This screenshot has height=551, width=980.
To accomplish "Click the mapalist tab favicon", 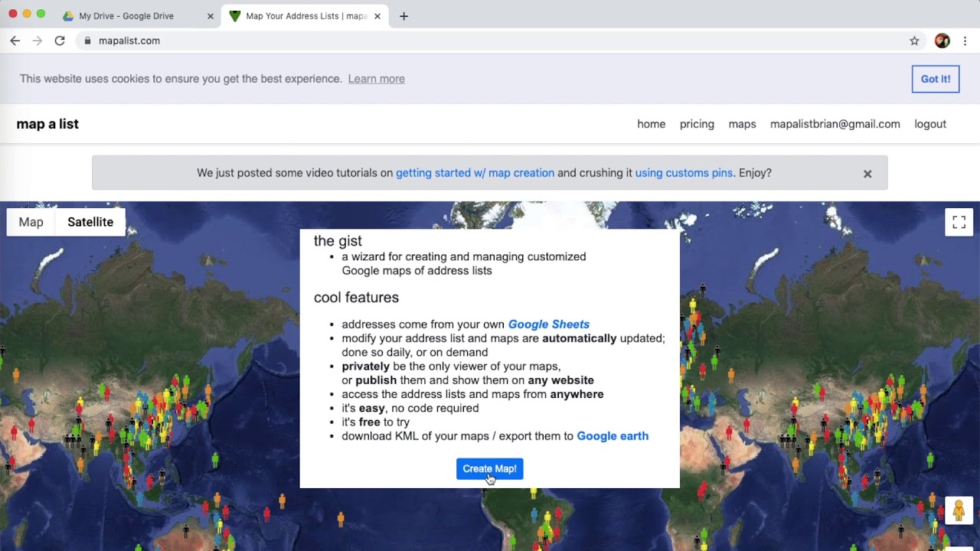I will point(235,16).
